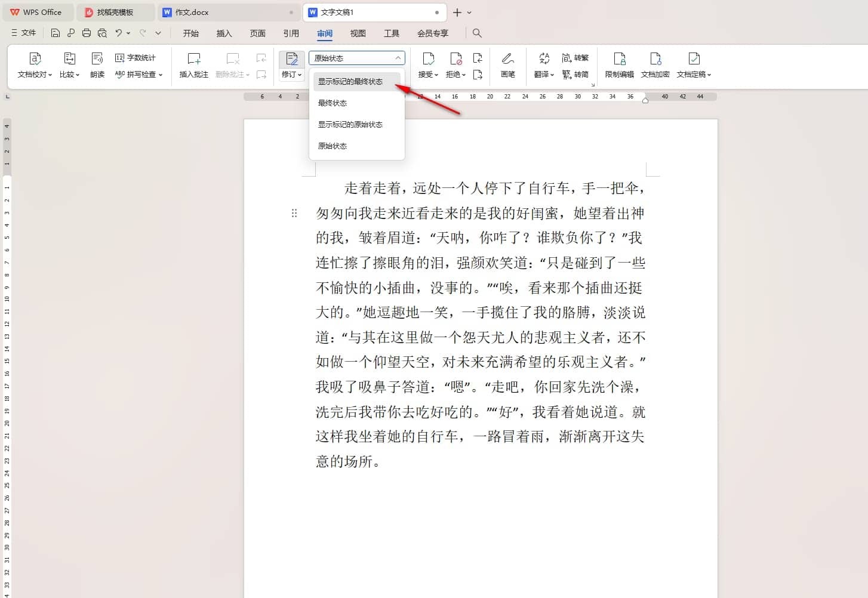Open the 插入 ribbon tab
This screenshot has height=598, width=868.
tap(224, 33)
